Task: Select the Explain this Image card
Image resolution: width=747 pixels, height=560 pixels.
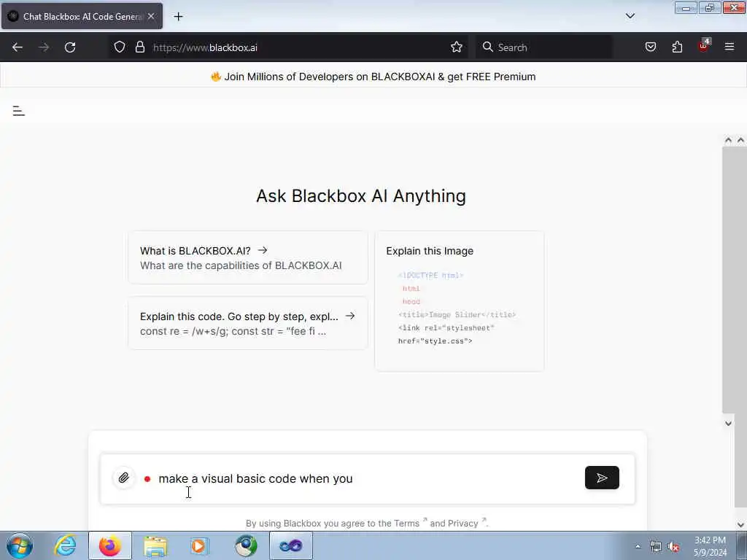Action: pos(460,301)
